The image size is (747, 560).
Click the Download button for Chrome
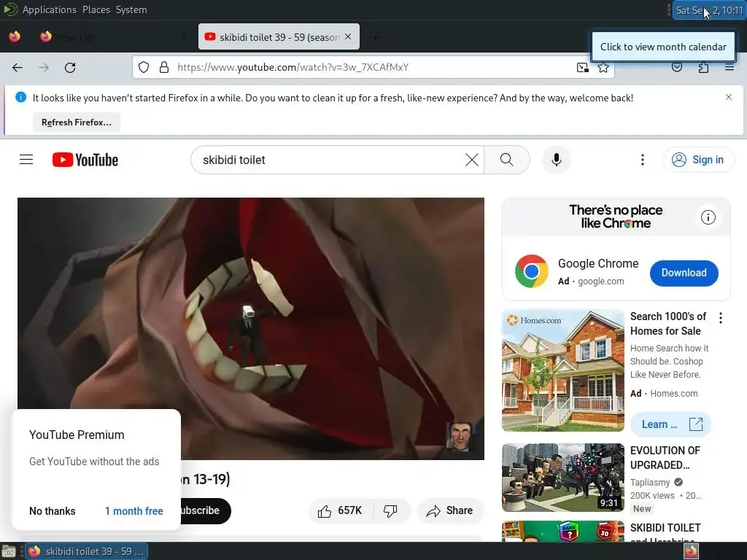click(x=684, y=273)
